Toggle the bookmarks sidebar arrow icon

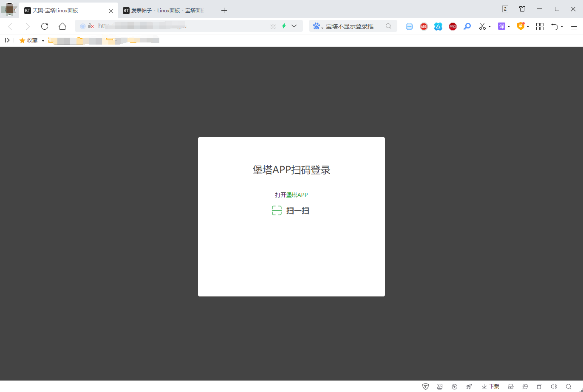[x=7, y=40]
